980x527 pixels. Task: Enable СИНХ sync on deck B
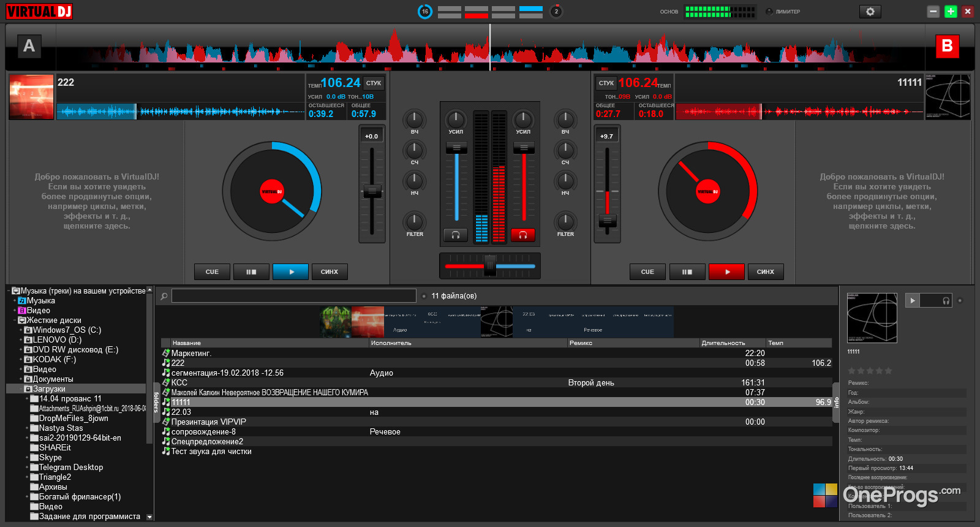pos(766,271)
